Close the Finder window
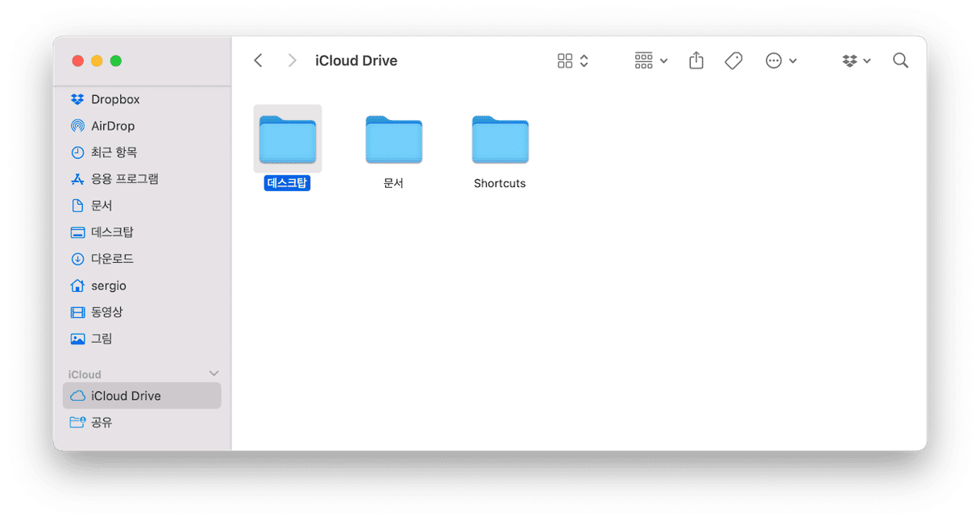Image resolution: width=980 pixels, height=521 pixels. [x=78, y=60]
